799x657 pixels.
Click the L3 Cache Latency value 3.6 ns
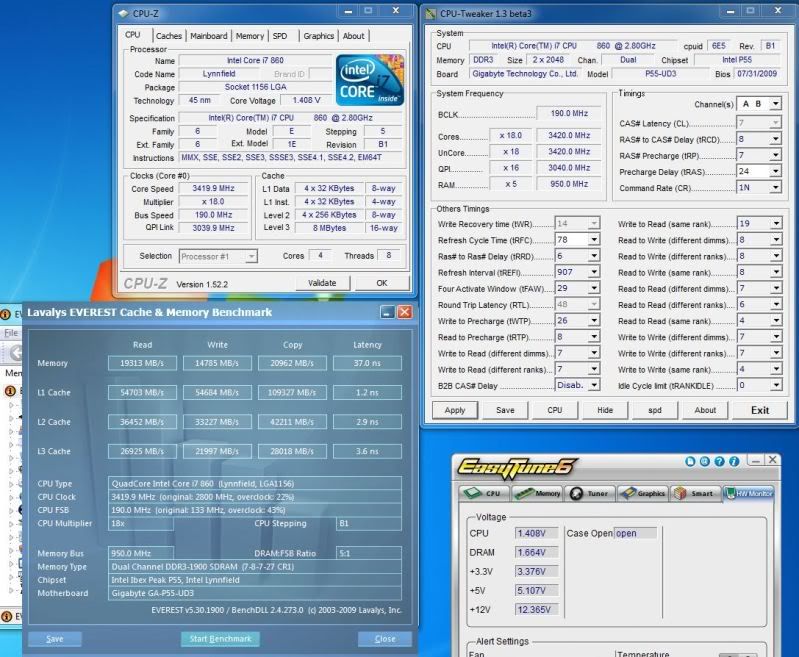pos(367,451)
